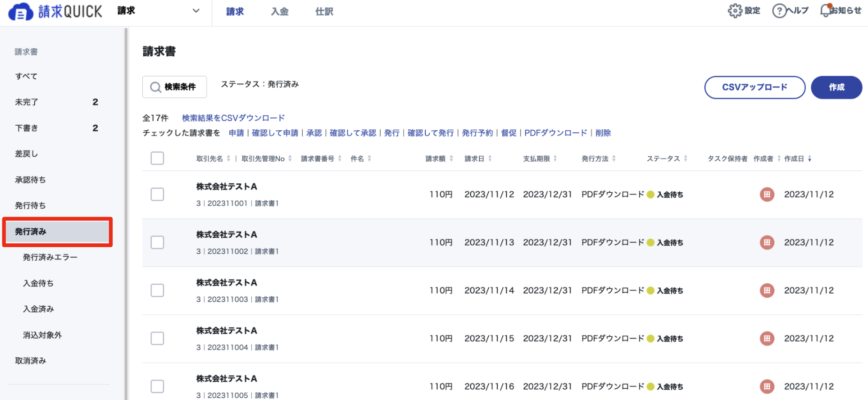Check the invoice 202311005 row checkbox
Image resolution: width=868 pixels, height=400 pixels.
(x=157, y=386)
